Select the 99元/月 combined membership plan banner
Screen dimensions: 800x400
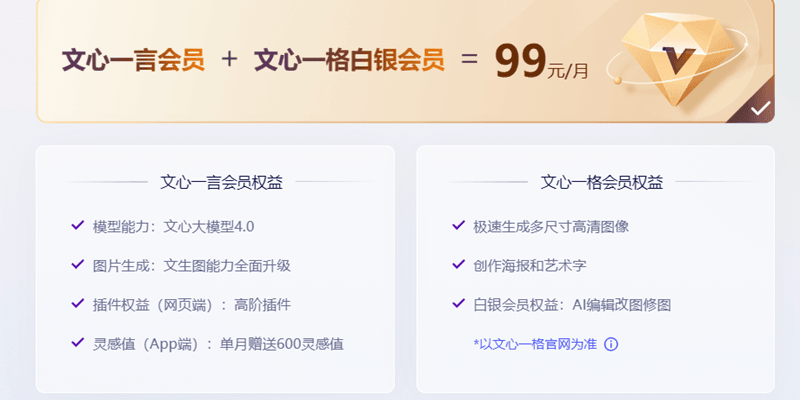[x=406, y=60]
